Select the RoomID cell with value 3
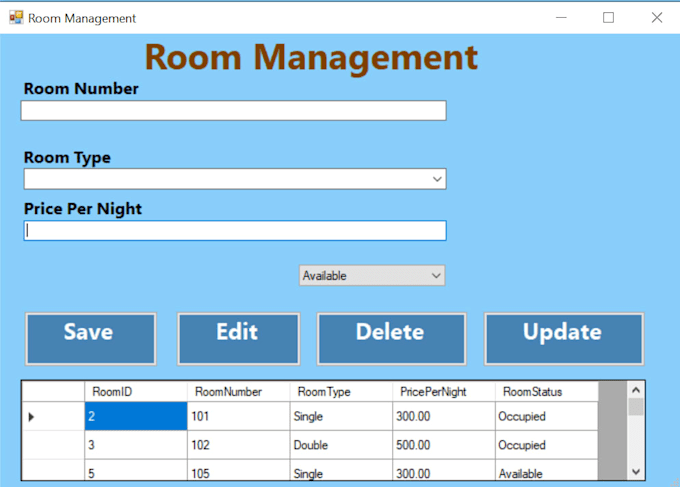 click(x=136, y=445)
